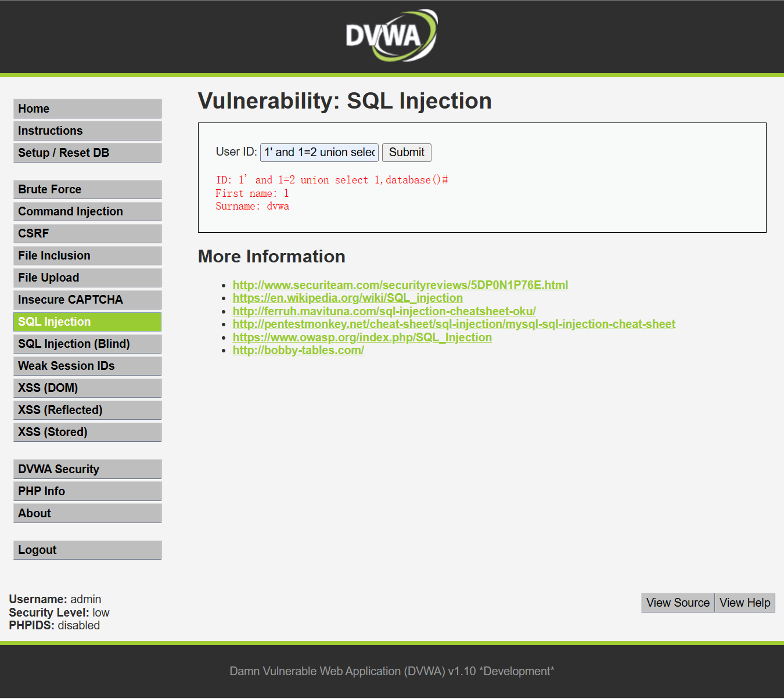
Task: Click the View Help button
Action: tap(745, 603)
